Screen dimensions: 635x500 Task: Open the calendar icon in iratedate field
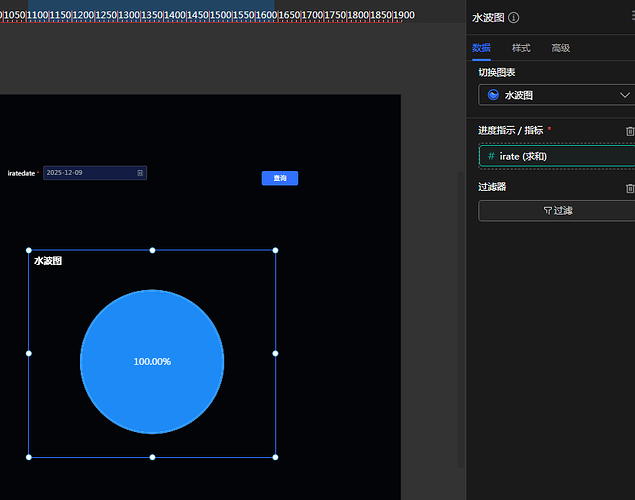(x=140, y=173)
